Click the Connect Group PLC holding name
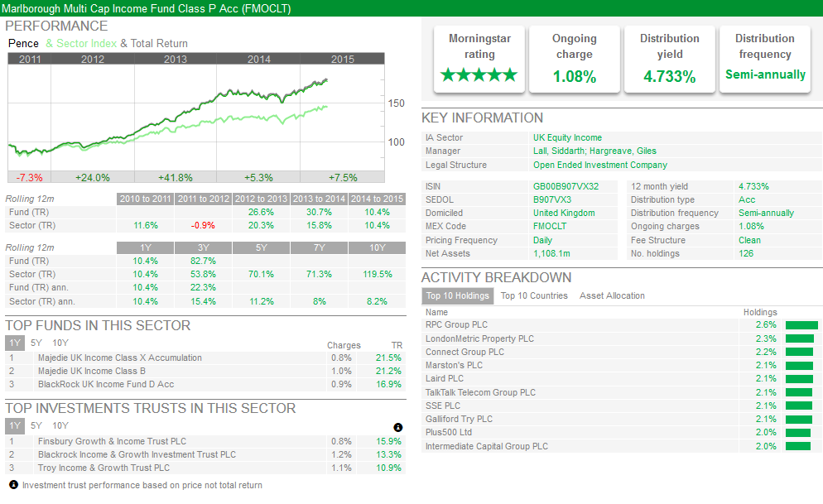This screenshot has width=823, height=504. pos(464,352)
